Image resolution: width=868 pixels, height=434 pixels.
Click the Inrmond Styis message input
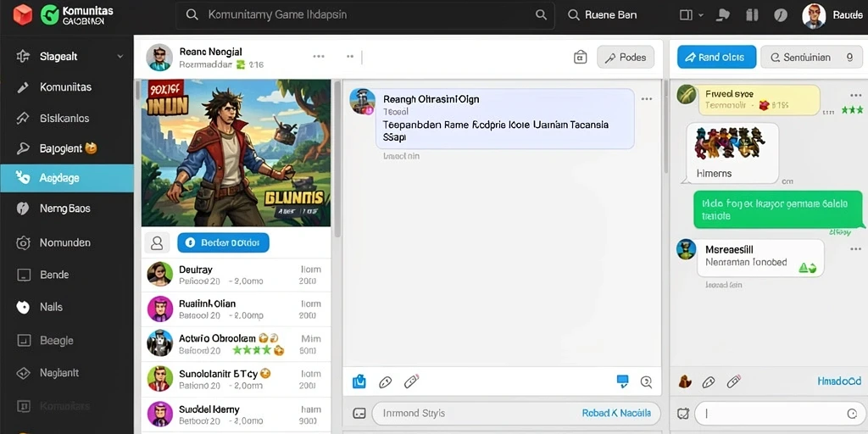[516, 414]
